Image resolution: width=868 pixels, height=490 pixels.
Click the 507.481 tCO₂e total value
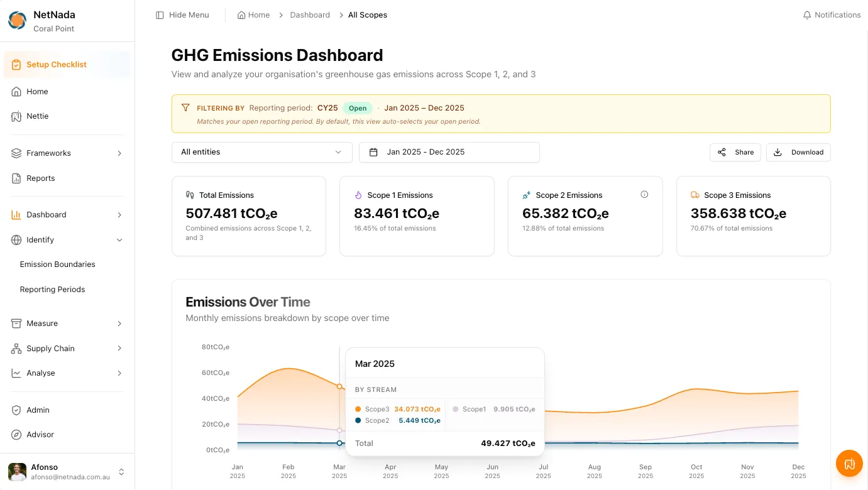click(x=231, y=214)
